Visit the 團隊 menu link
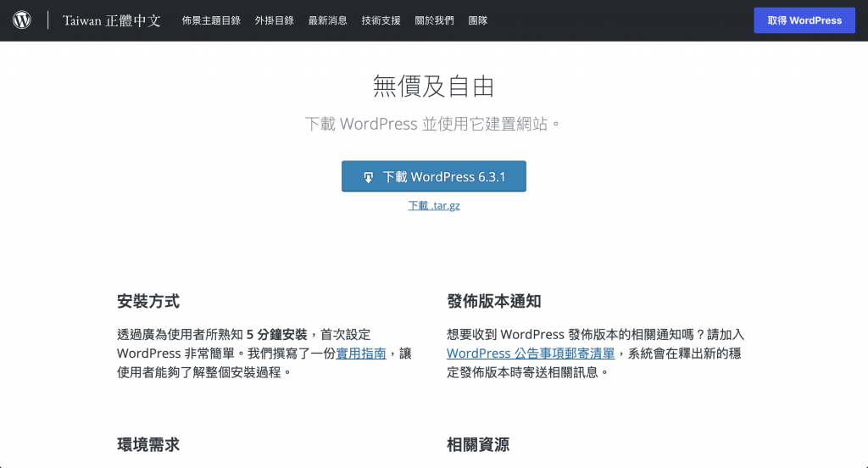868x468 pixels. (478, 20)
